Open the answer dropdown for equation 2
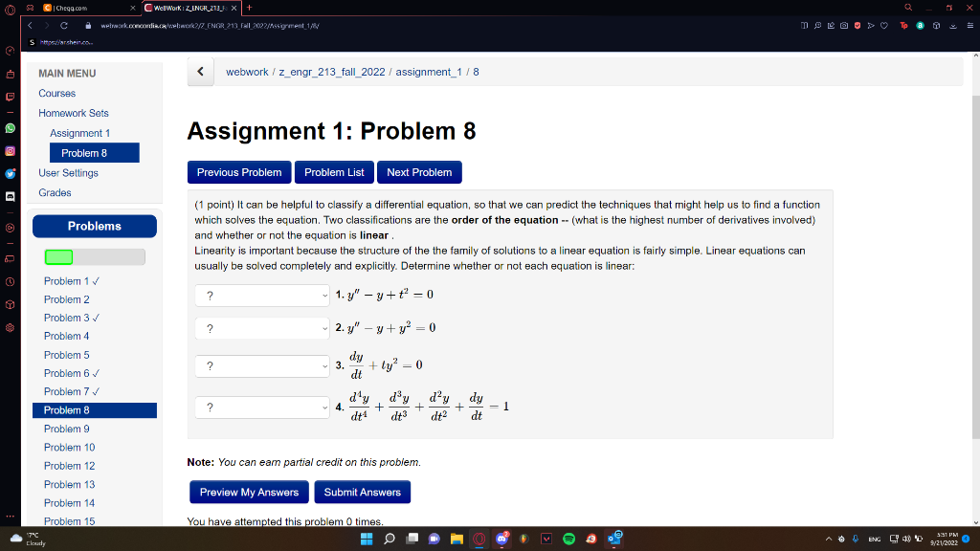 (261, 329)
